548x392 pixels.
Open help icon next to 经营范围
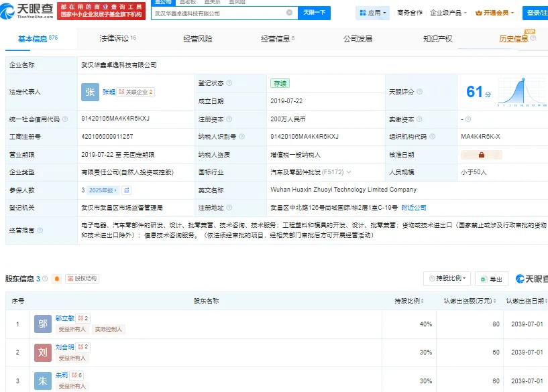[x=40, y=231]
